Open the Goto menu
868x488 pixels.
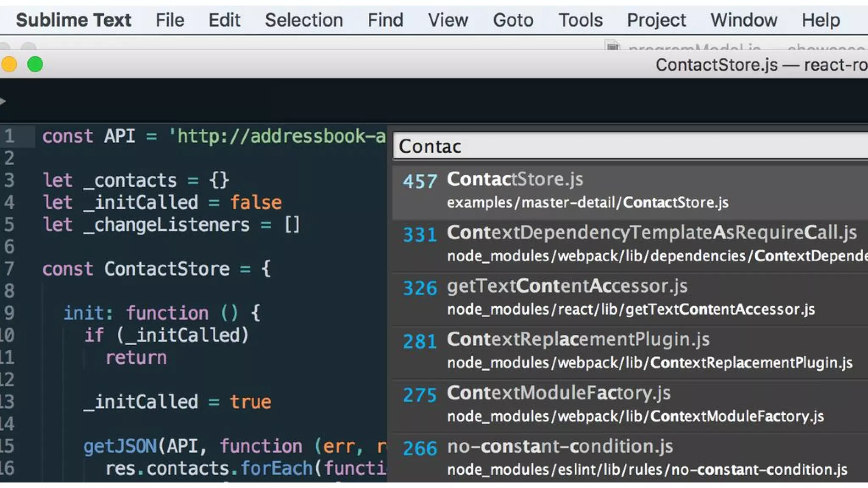pyautogui.click(x=513, y=20)
